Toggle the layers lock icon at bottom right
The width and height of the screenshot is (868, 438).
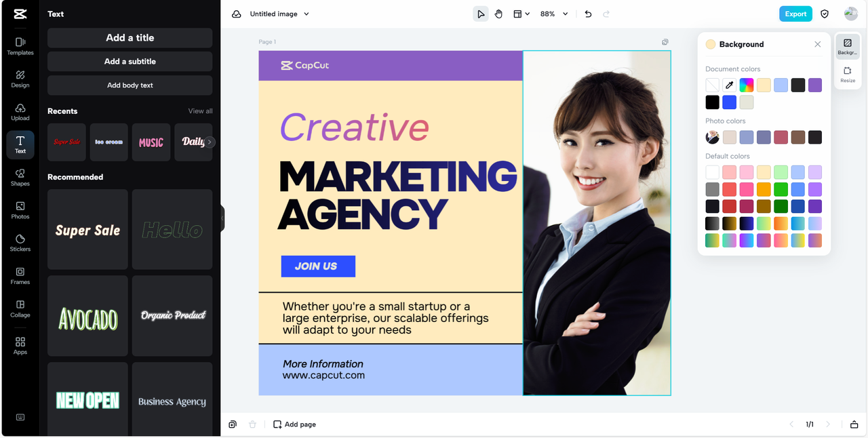854,424
